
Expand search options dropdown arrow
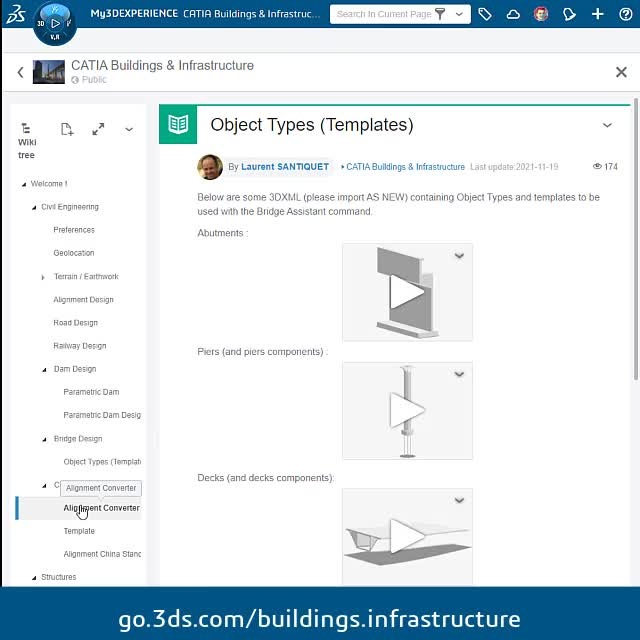[x=459, y=14]
